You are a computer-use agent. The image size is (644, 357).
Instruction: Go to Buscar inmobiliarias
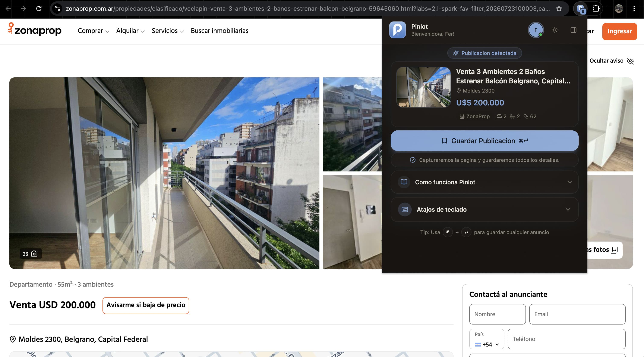click(220, 31)
